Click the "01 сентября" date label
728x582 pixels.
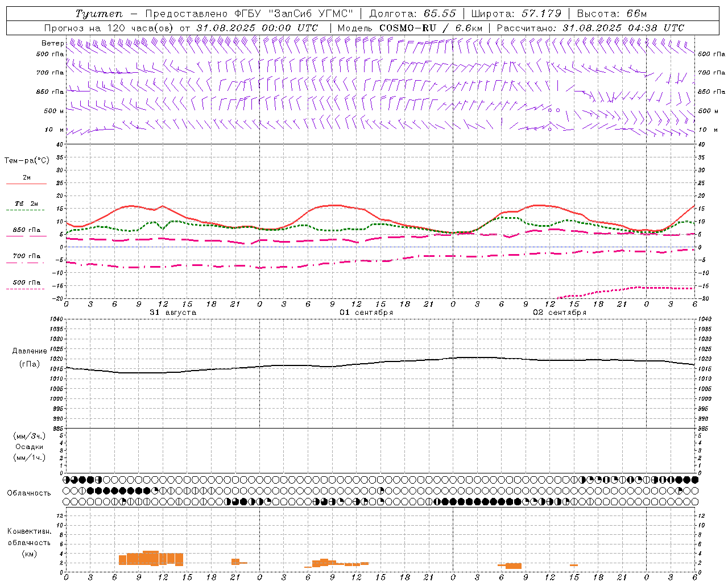point(366,313)
